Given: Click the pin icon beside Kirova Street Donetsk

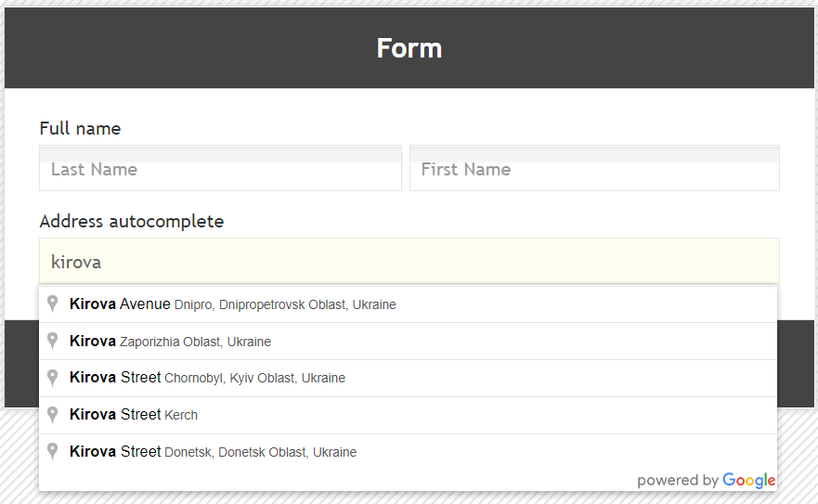Looking at the screenshot, I should click(x=53, y=452).
